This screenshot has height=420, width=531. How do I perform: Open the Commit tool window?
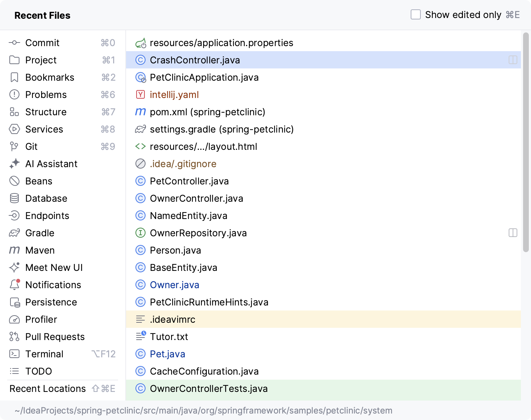coord(62,43)
